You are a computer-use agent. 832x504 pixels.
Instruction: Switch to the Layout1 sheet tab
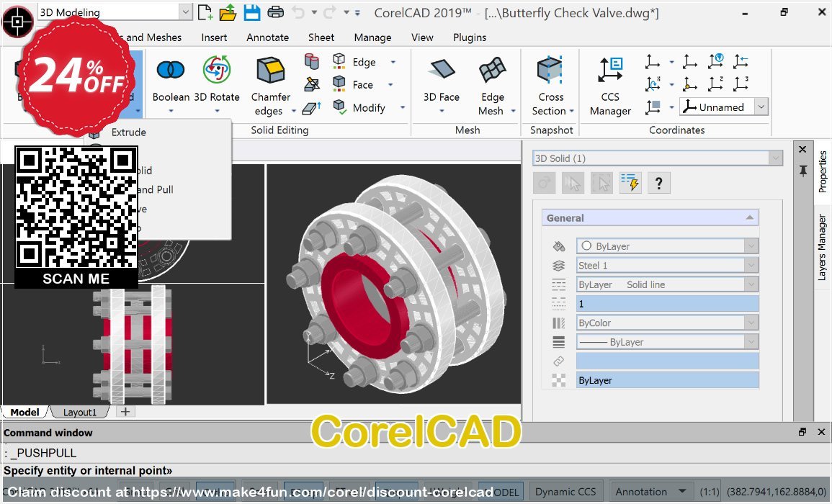pyautogui.click(x=79, y=413)
